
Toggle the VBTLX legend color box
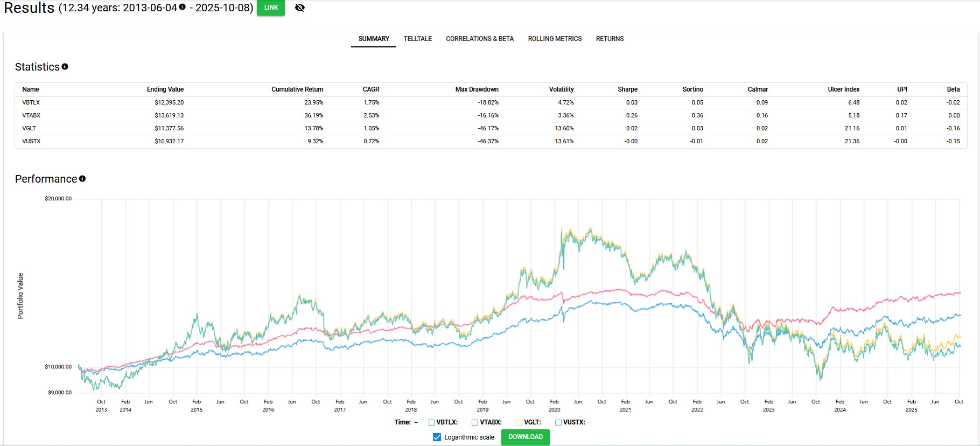point(431,422)
